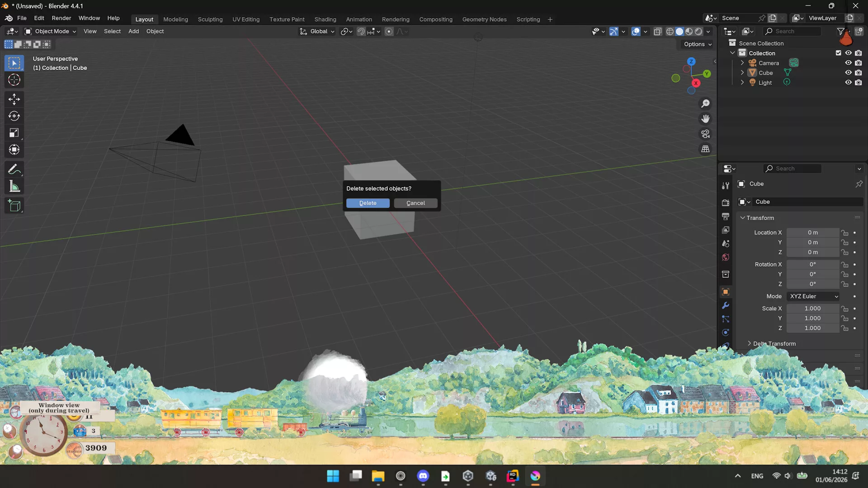Viewport: 868px width, 488px height.
Task: Disable Cube in renders camera icon
Action: pyautogui.click(x=859, y=73)
